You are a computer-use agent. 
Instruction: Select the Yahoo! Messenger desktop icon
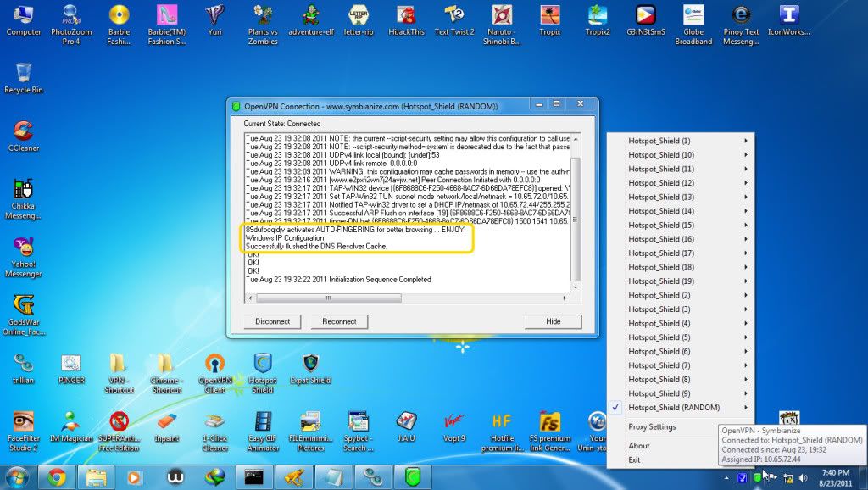point(23,257)
